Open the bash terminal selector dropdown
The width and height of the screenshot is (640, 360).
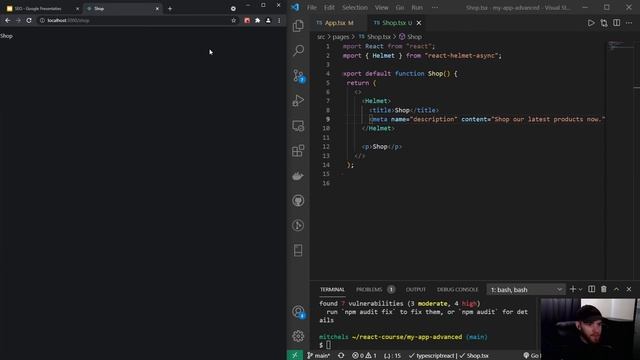point(526,289)
